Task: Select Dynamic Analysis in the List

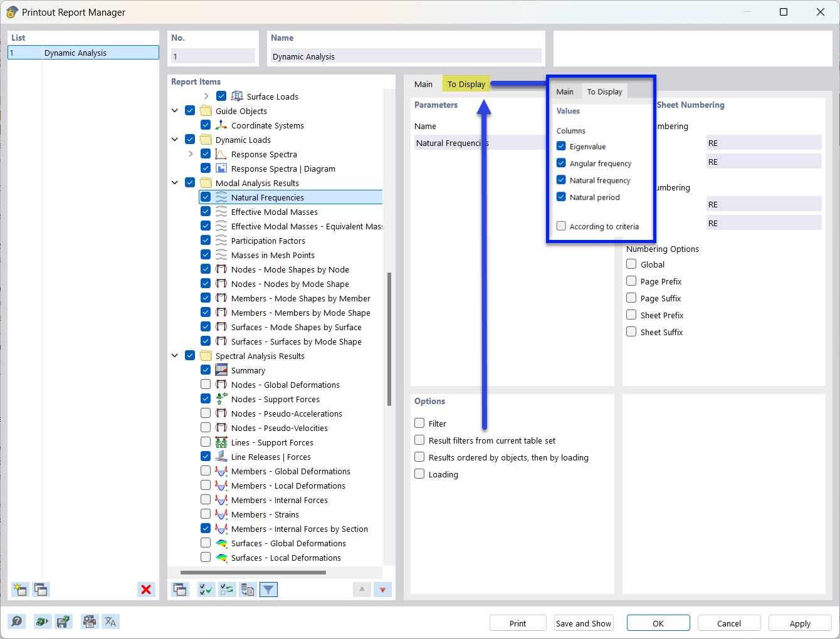Action: tap(83, 53)
